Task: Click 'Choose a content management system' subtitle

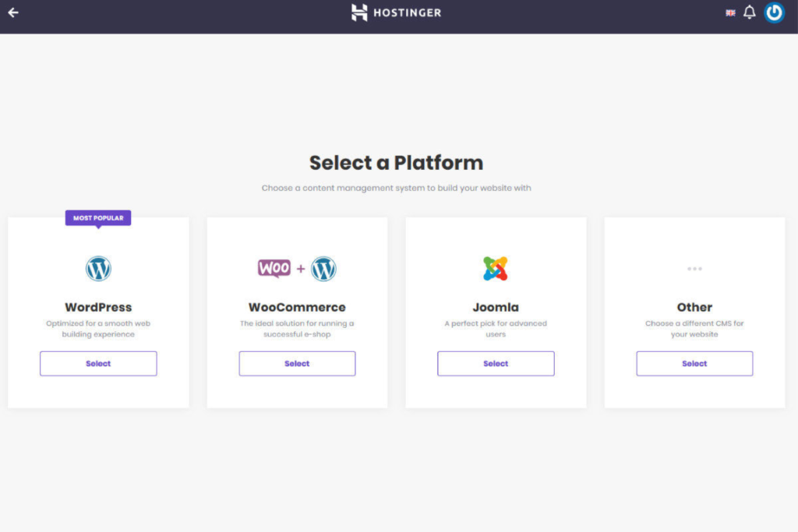Action: click(397, 188)
